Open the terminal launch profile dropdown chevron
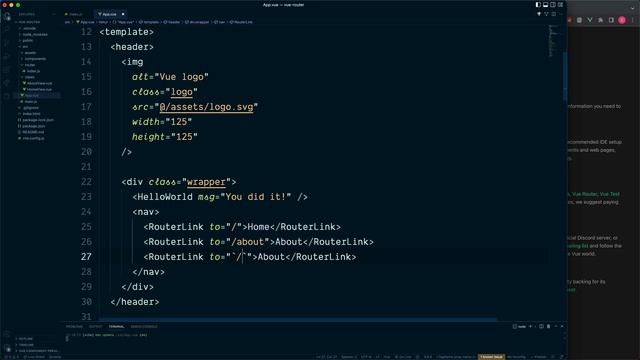This screenshot has height=360, width=640. [x=535, y=327]
